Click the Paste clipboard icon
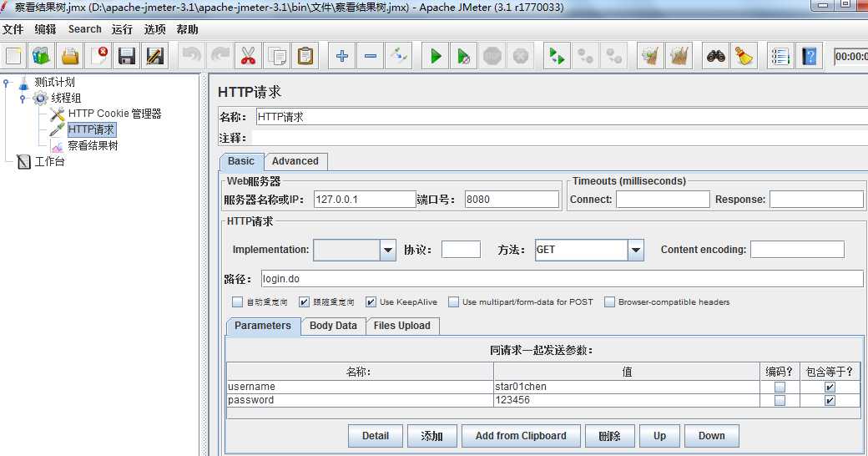The height and width of the screenshot is (456, 868). pos(305,56)
